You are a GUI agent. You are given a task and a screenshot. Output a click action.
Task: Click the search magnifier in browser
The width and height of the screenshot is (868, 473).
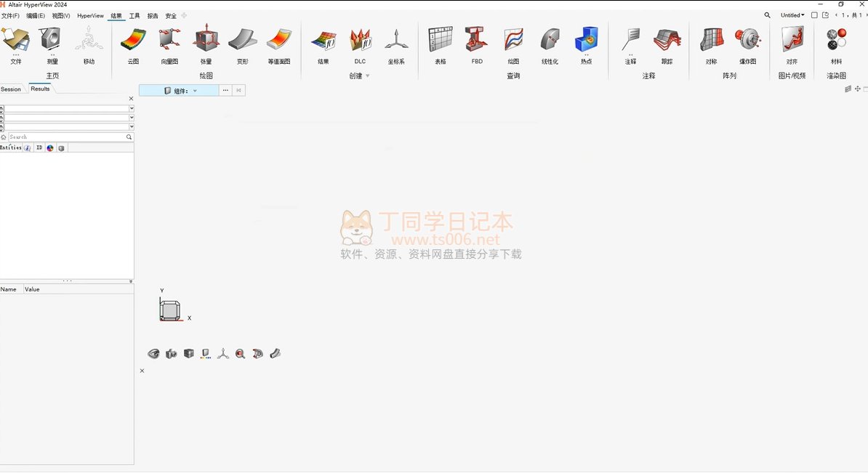[129, 137]
